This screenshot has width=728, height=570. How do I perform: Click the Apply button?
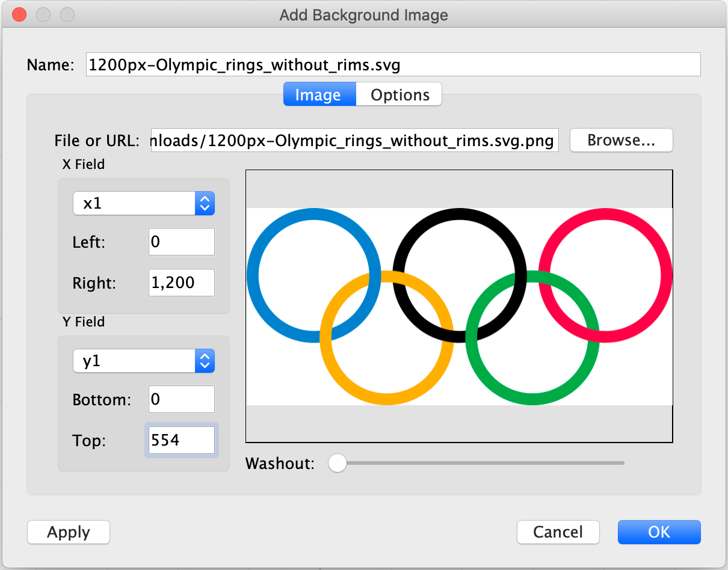(69, 532)
